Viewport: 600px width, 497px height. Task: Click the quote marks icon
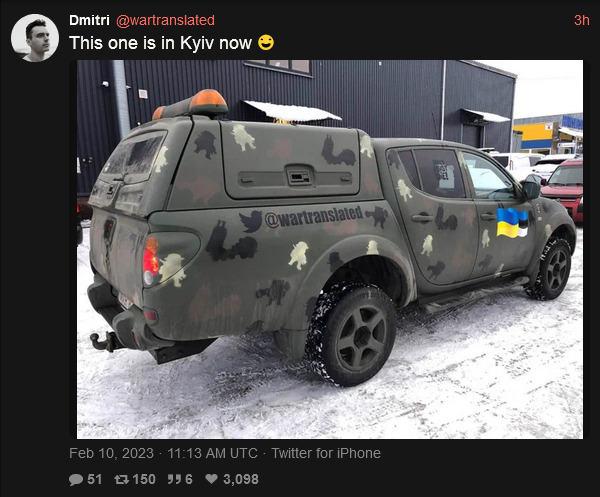[x=174, y=479]
